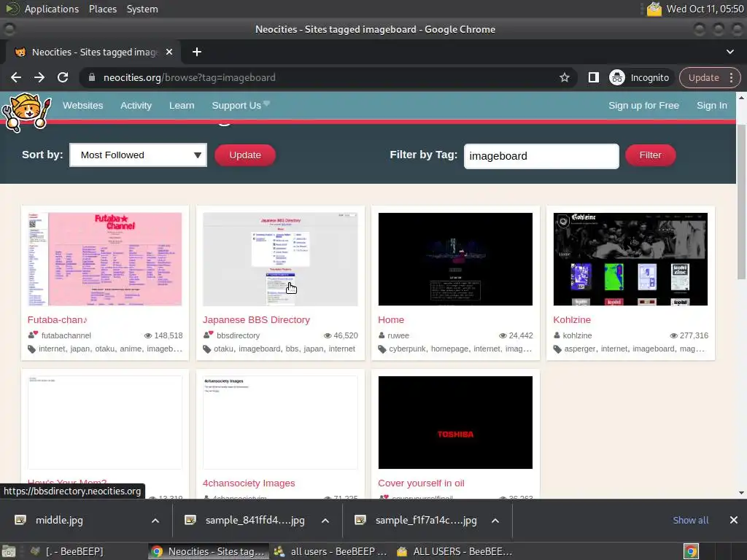Click the clock in the top panel

pyautogui.click(x=705, y=9)
